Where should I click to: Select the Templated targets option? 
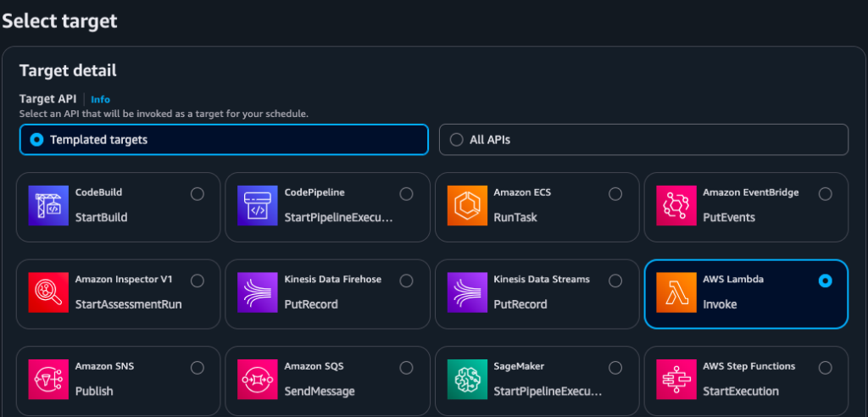[36, 140]
